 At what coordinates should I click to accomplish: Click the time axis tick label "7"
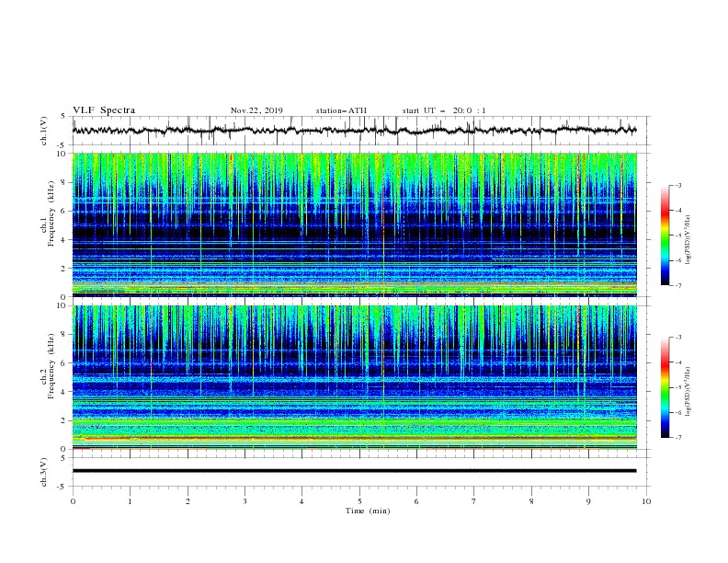[474, 501]
